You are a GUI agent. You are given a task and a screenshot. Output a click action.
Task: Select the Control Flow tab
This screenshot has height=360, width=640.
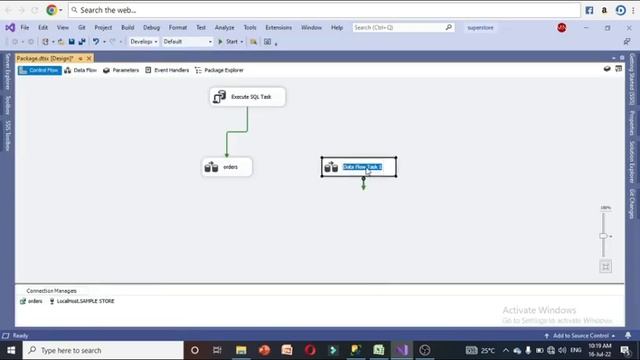click(40, 70)
